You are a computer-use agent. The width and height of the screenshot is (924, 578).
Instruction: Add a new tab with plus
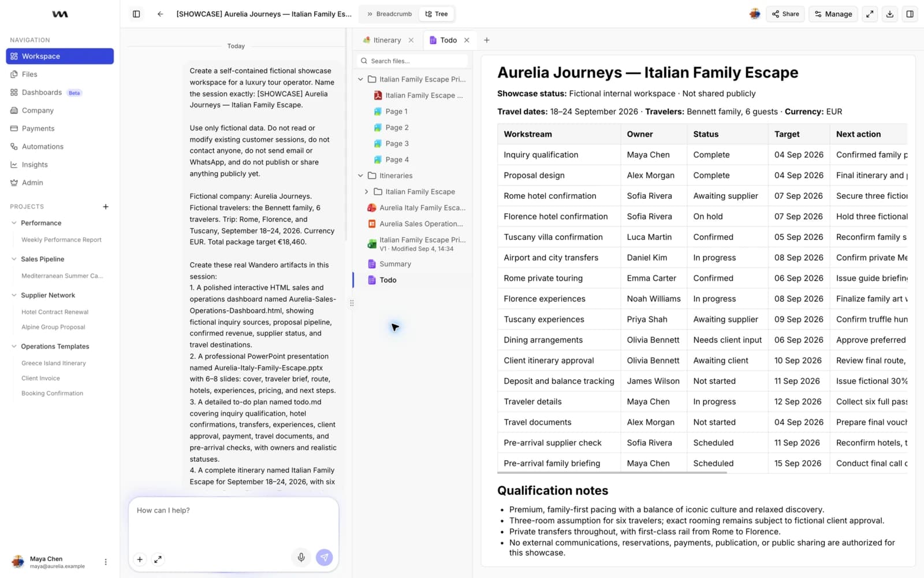click(x=486, y=40)
